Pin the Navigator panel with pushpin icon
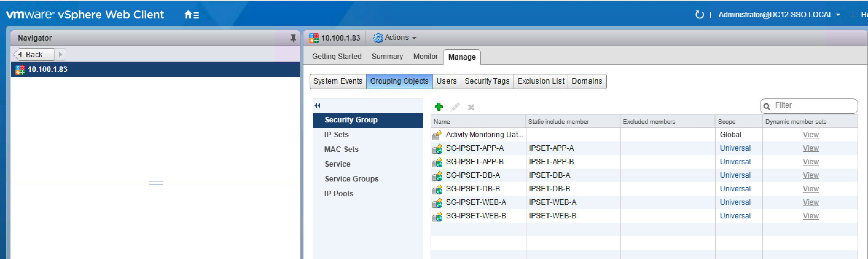This screenshot has height=259, width=868. 293,38
